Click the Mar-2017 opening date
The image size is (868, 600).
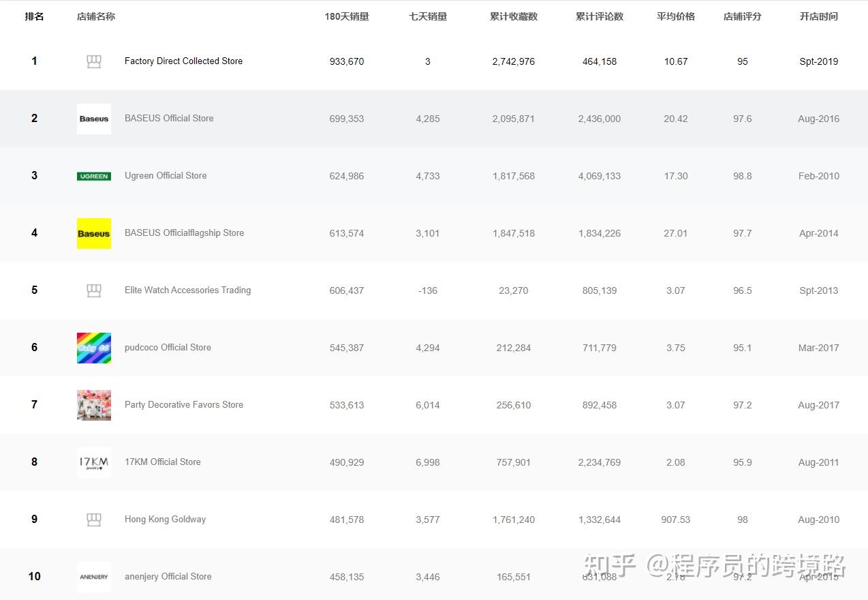pyautogui.click(x=819, y=348)
